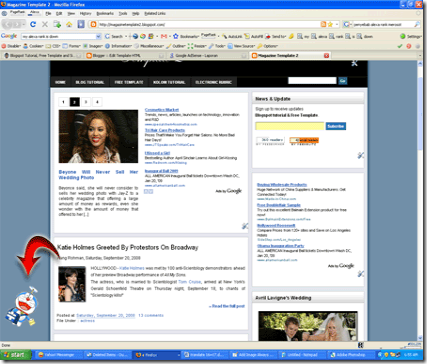
Task: Open a new tab with the green plus icon
Action: click(x=57, y=24)
